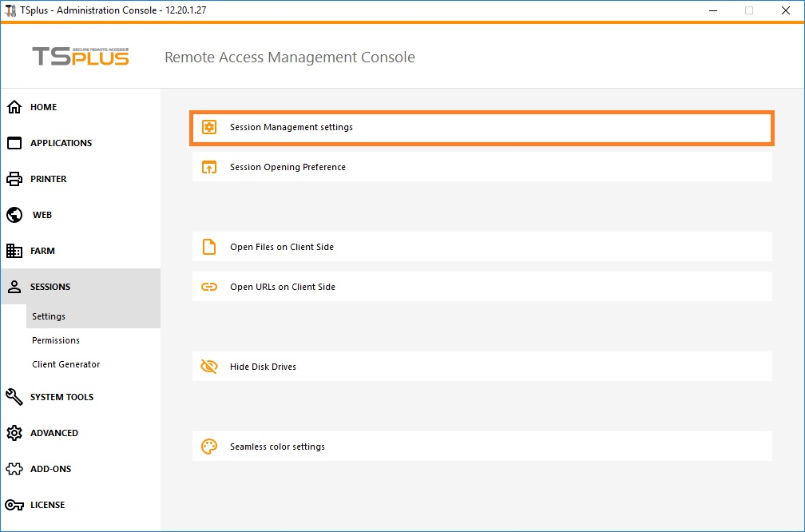Click the Home house icon
The width and height of the screenshot is (805, 532).
click(x=14, y=107)
